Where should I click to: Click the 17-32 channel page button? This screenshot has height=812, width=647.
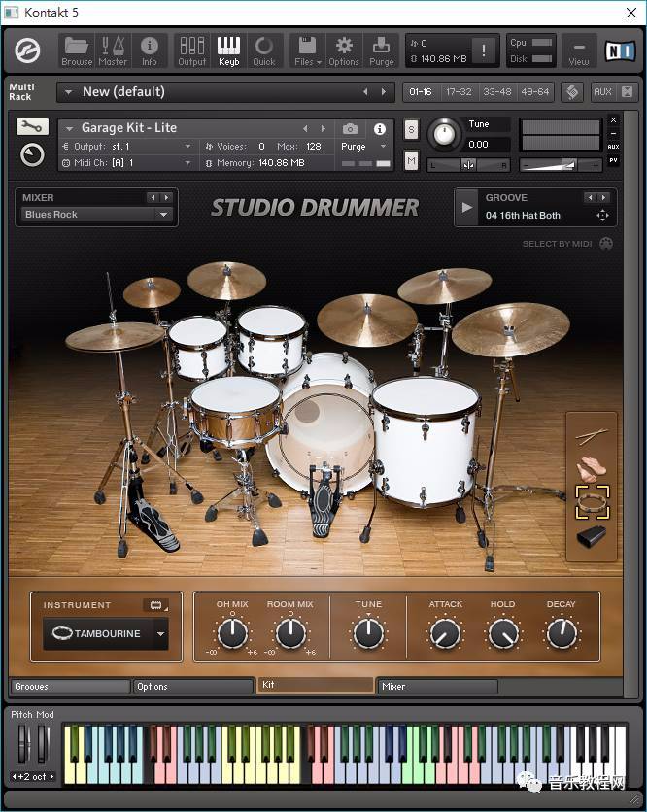click(459, 92)
